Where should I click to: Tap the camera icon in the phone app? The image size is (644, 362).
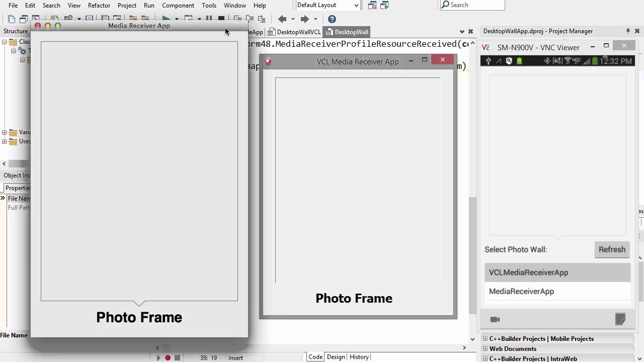point(495,319)
